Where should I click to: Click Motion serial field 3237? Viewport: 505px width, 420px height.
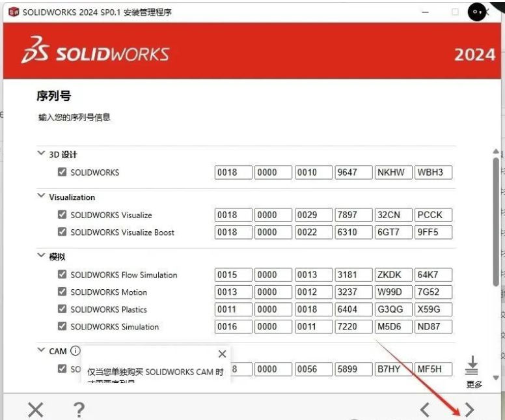pyautogui.click(x=353, y=292)
